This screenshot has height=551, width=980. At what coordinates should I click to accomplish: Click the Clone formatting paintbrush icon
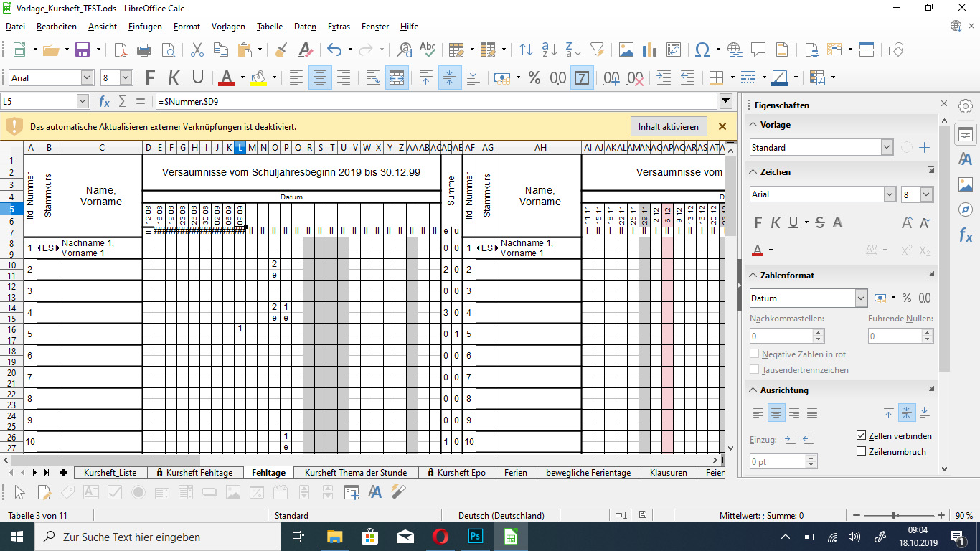281,50
